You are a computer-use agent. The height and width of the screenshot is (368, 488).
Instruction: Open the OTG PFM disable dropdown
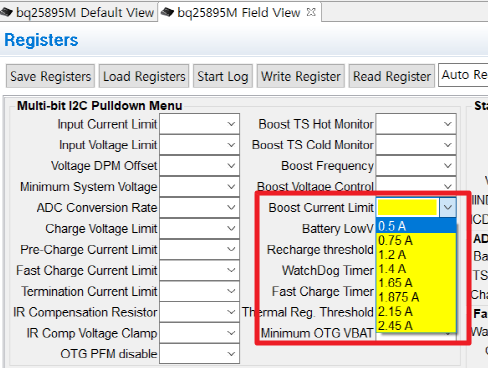coord(199,354)
